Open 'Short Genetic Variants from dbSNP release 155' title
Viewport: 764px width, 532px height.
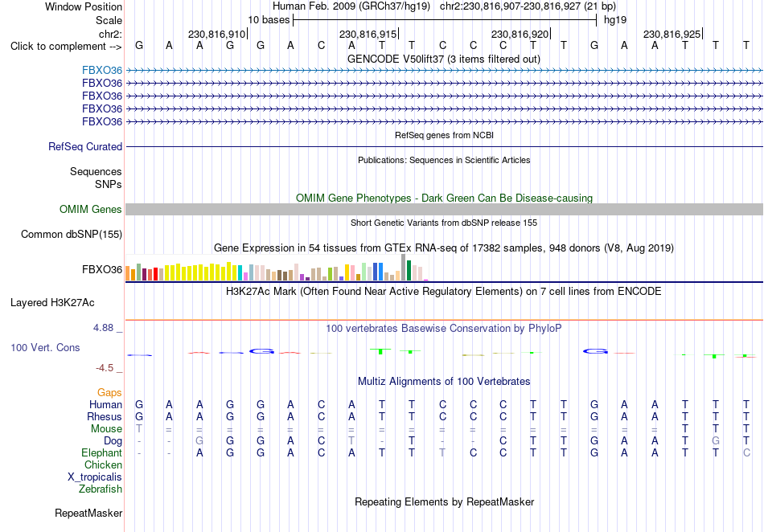click(x=444, y=223)
